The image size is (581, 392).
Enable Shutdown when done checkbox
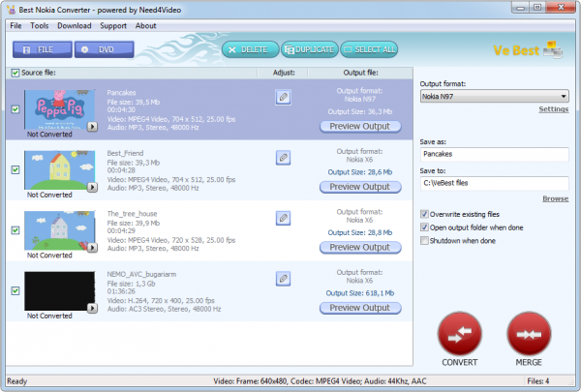pos(425,241)
